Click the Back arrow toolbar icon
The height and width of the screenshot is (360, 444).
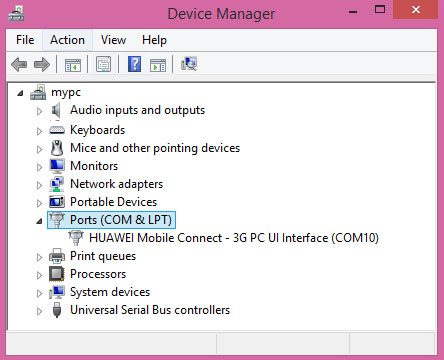coord(19,64)
